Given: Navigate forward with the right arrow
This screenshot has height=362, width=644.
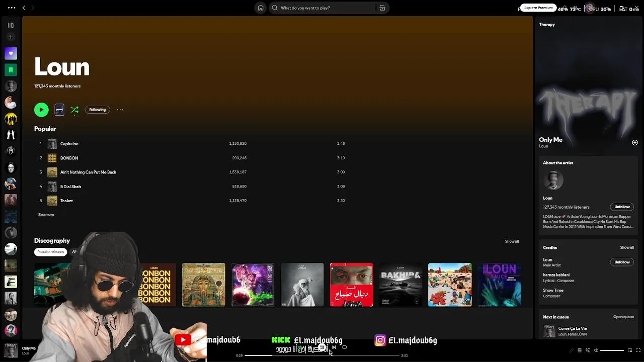Looking at the screenshot, I should tap(33, 8).
